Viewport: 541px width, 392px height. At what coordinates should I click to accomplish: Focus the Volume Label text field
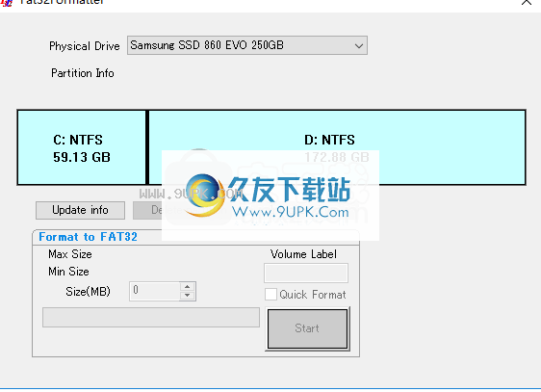pyautogui.click(x=306, y=273)
